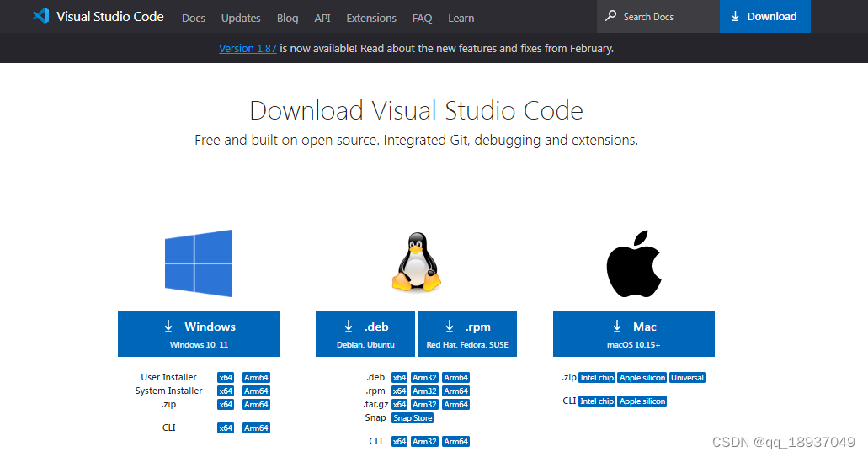
Task: Click the 'Snap' label in Linux column
Action: [x=375, y=417]
